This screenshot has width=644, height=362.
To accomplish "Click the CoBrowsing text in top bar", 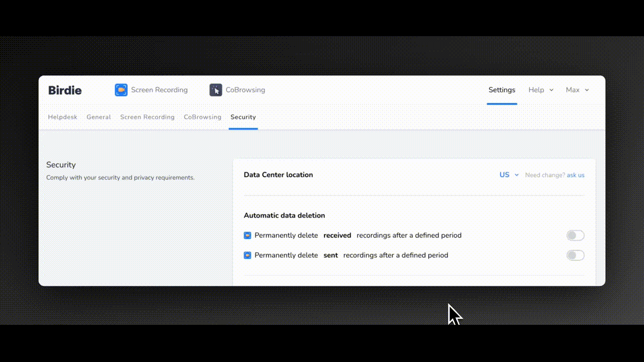I will pyautogui.click(x=245, y=90).
